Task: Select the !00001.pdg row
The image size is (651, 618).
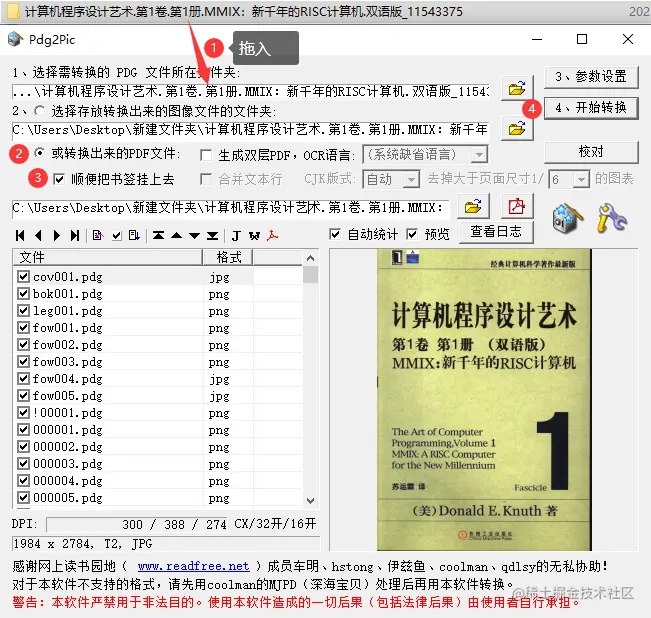Action: click(x=158, y=413)
